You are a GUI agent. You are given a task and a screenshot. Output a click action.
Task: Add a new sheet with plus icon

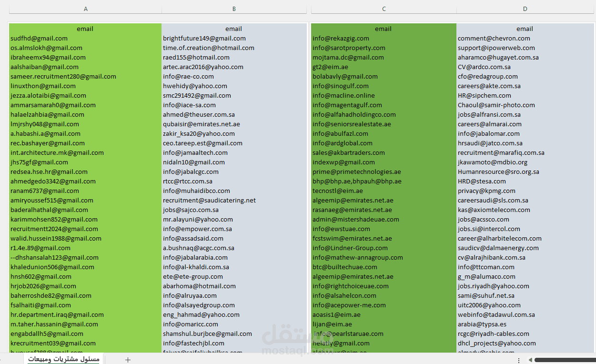point(128,360)
